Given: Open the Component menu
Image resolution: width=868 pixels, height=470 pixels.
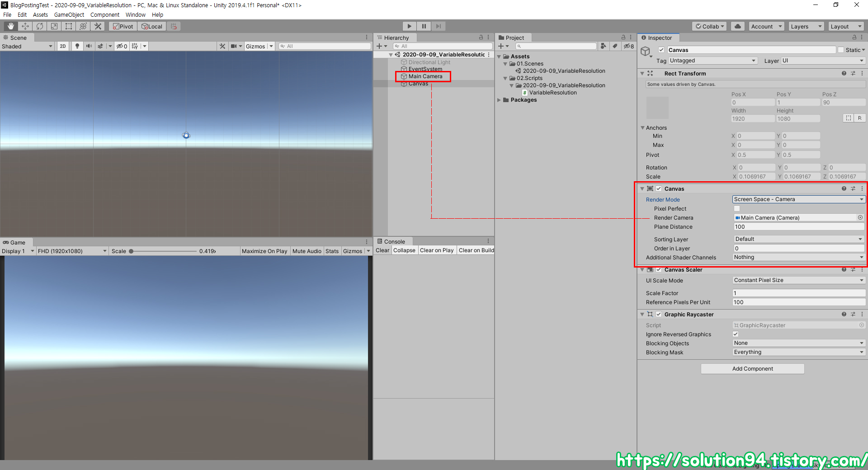Looking at the screenshot, I should (105, 14).
